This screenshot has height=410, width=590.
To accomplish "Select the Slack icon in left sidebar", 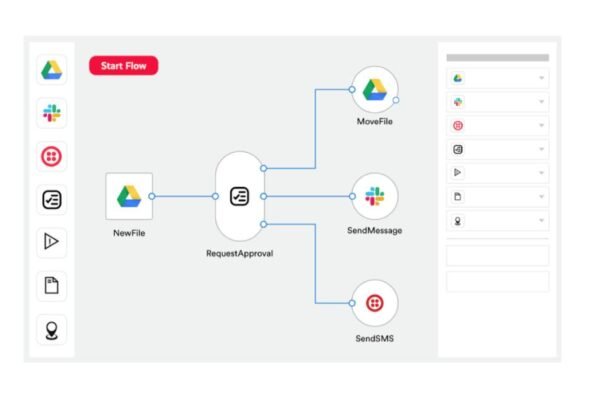I will click(x=52, y=113).
